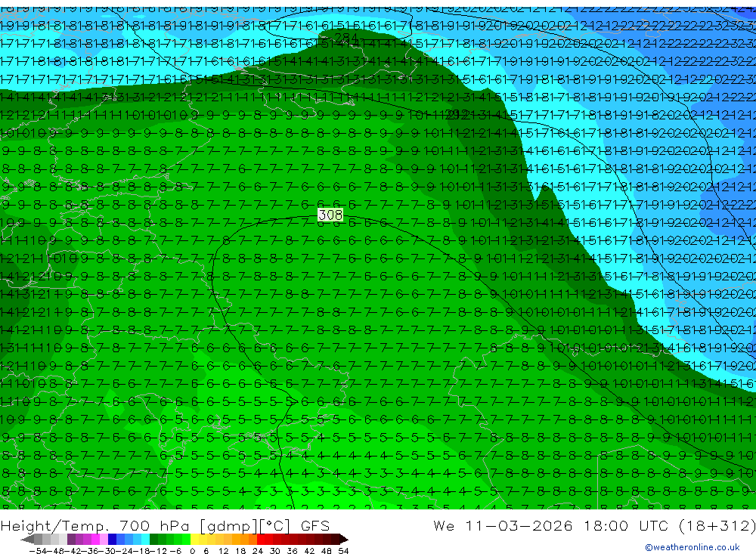Viewport: 756px width, 554px height.
Task: Click the '18:00 UTC' time text
Action: click(x=626, y=525)
